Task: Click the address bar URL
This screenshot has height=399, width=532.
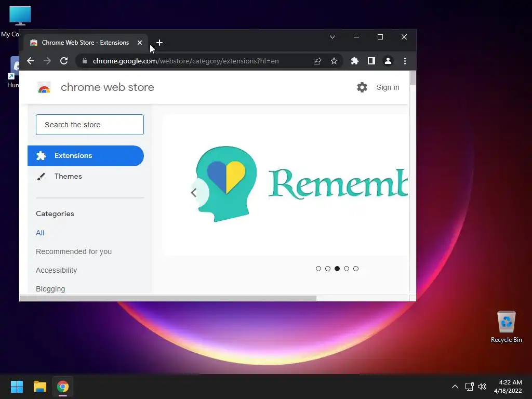Action: pos(185,61)
